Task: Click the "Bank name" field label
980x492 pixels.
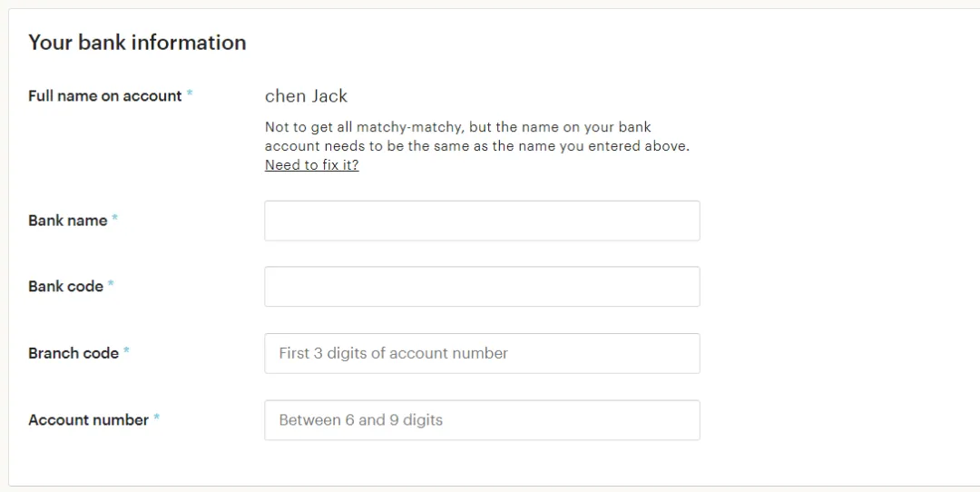Action: tap(67, 221)
